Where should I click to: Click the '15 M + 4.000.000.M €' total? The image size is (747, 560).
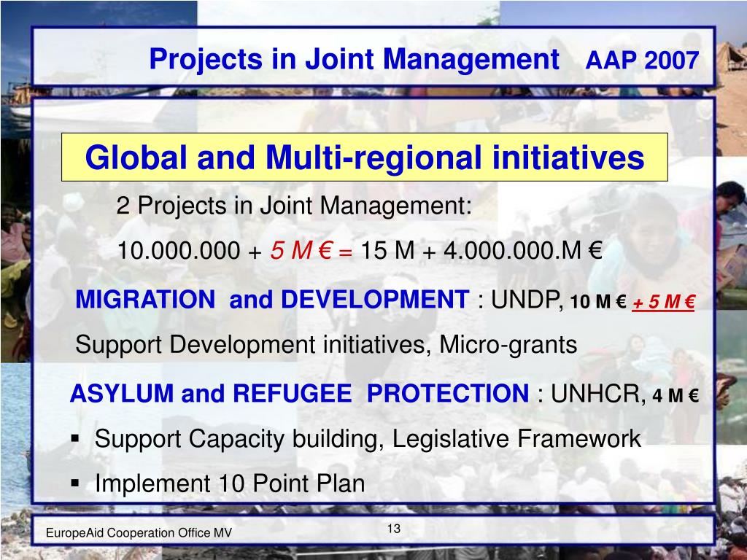(481, 251)
